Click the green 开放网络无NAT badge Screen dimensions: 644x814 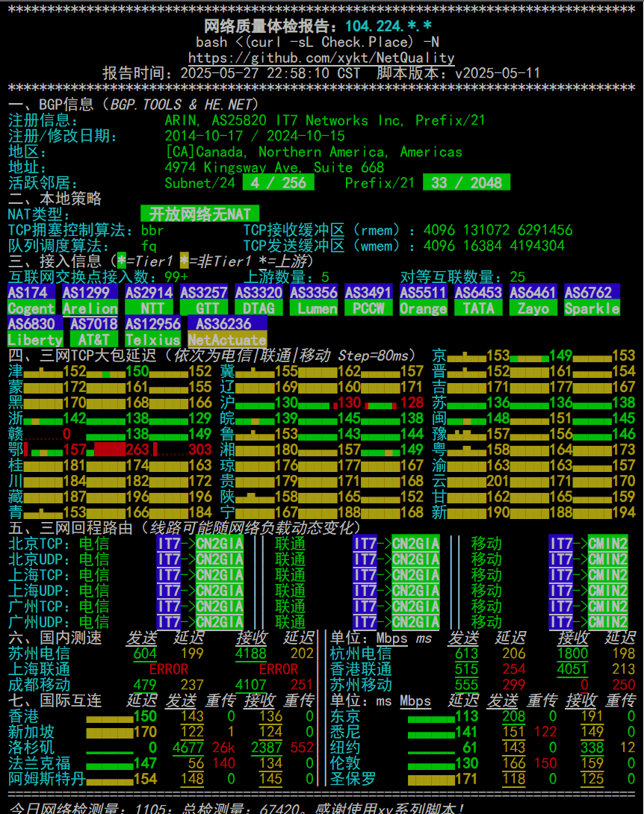pyautogui.click(x=200, y=214)
